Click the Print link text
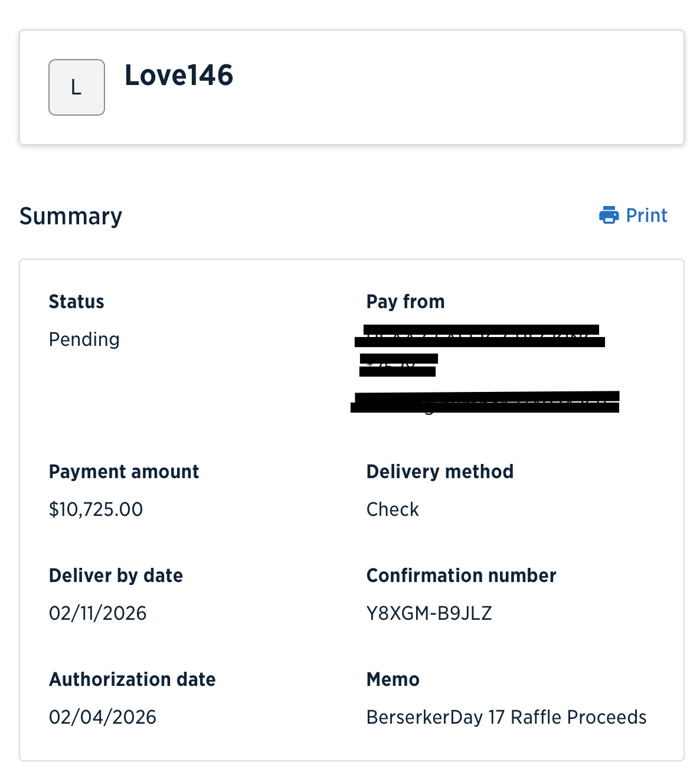700x778 pixels. tap(646, 215)
